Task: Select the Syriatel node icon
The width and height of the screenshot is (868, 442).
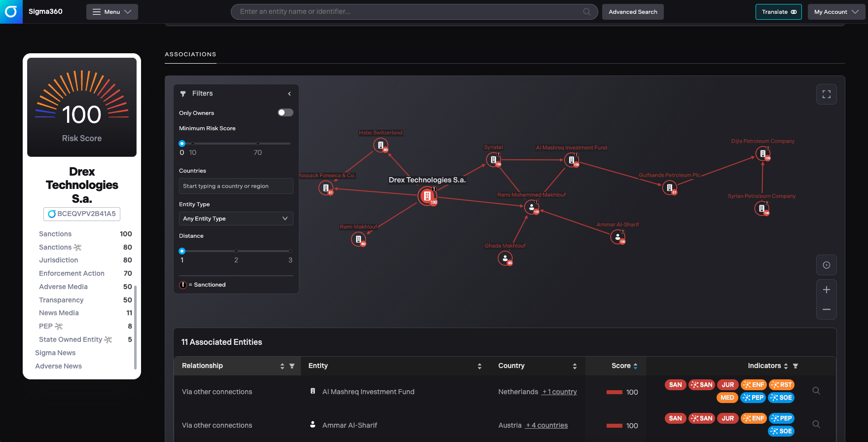Action: pos(493,159)
